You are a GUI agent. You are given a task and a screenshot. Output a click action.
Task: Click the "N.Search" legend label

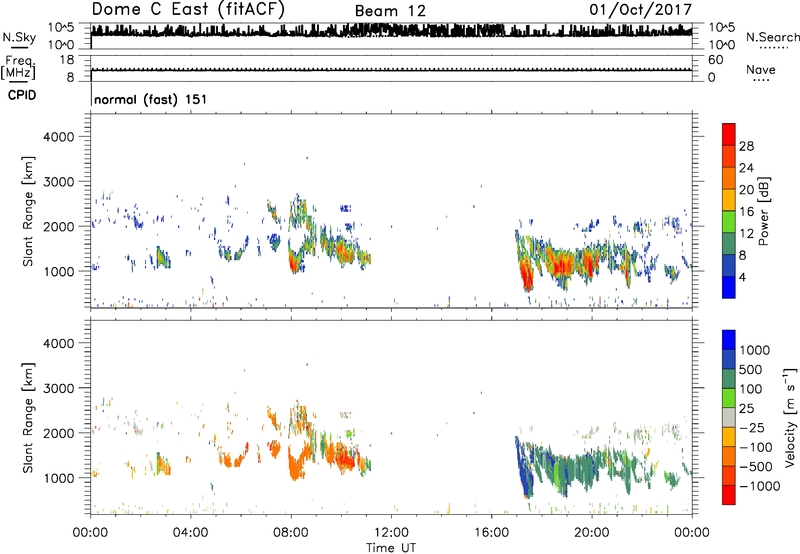[772, 37]
